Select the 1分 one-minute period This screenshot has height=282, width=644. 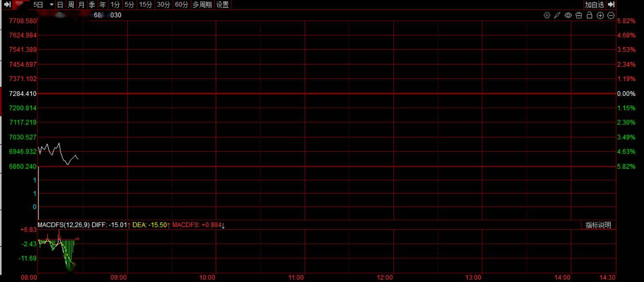[115, 5]
